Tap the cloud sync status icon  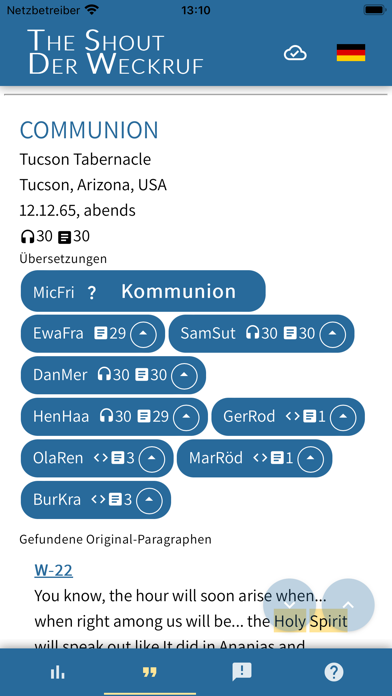click(295, 53)
